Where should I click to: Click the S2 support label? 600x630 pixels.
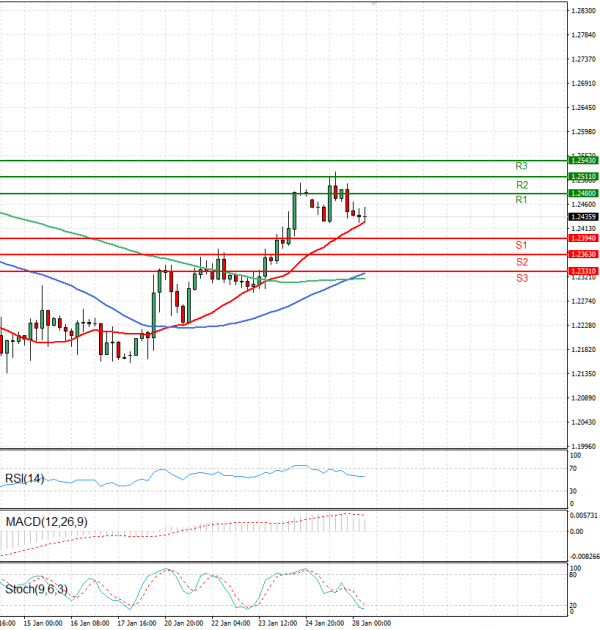[x=522, y=262]
